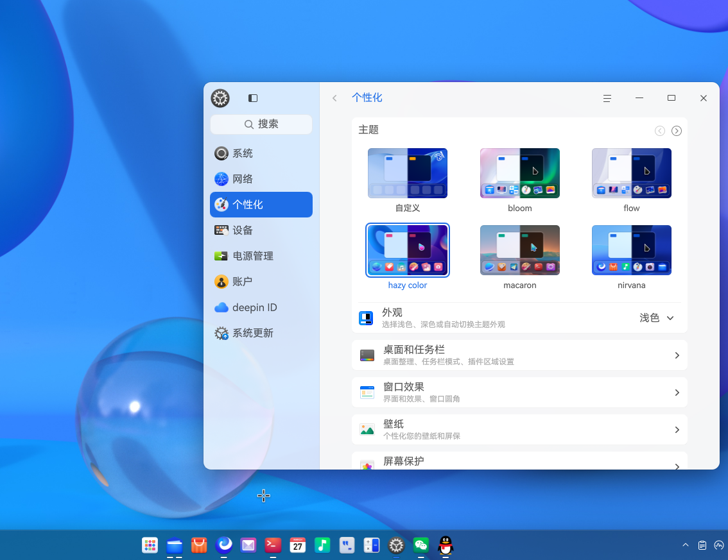Open the terminal in taskbar

(273, 545)
